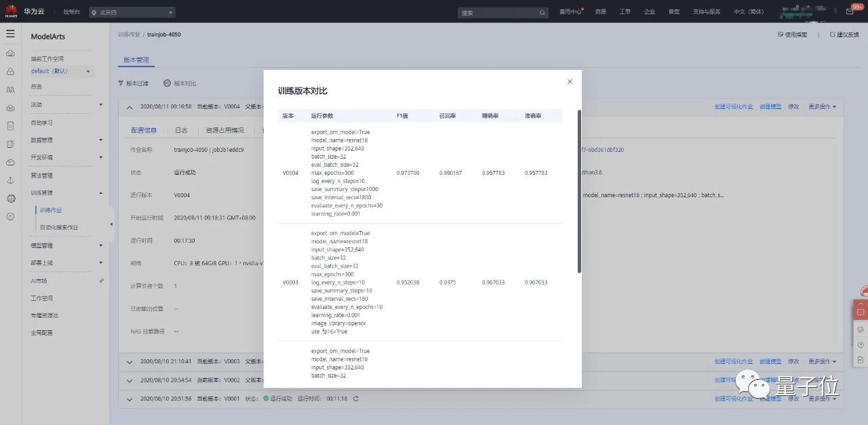Expand the 数据管理 sidebar section

pyautogui.click(x=101, y=140)
